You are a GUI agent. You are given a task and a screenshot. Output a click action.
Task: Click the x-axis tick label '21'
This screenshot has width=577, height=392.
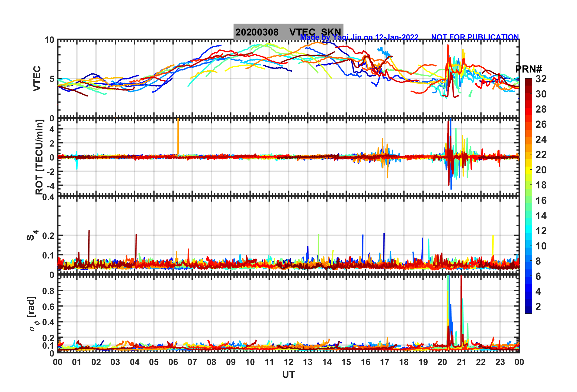point(462,362)
